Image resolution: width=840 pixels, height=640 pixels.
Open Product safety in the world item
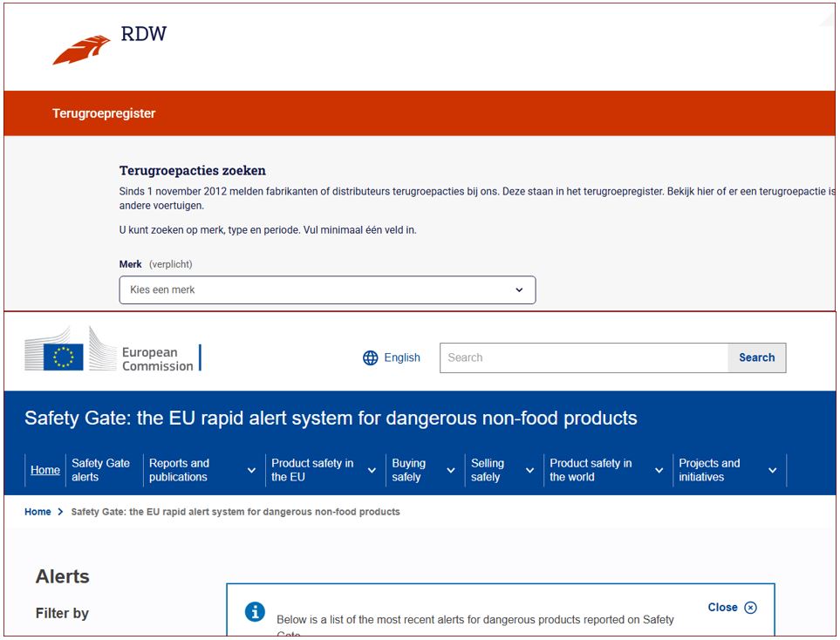point(591,470)
